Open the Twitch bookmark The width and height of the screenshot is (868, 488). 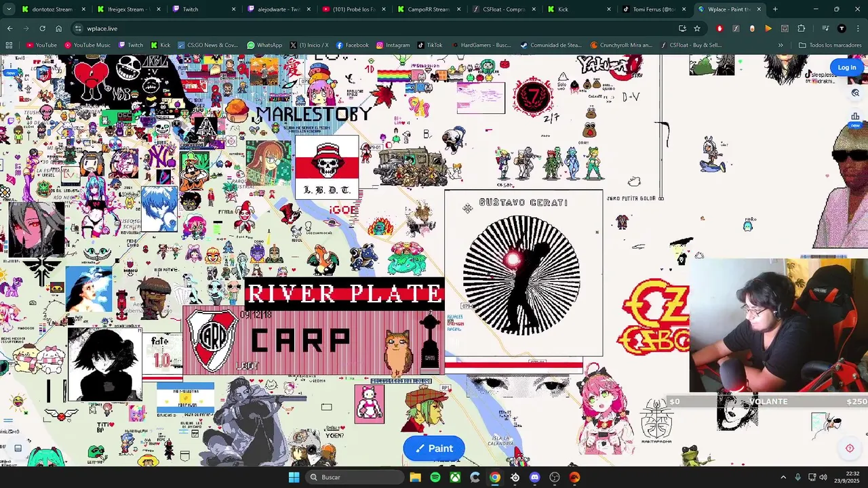click(x=131, y=45)
